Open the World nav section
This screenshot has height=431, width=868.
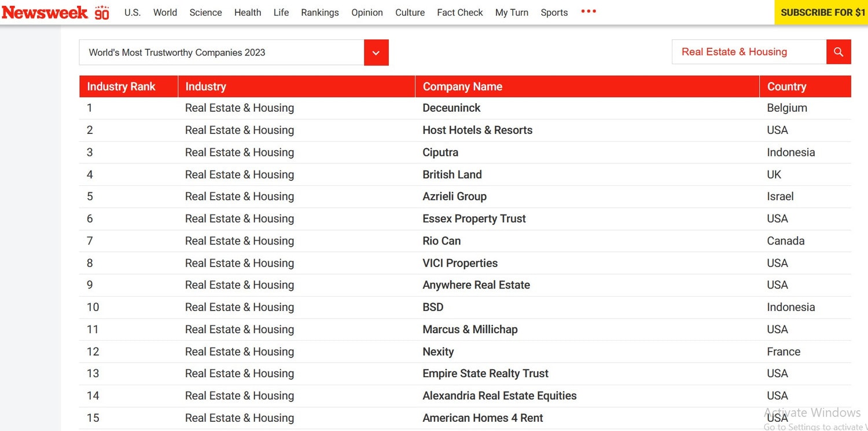[x=165, y=12]
